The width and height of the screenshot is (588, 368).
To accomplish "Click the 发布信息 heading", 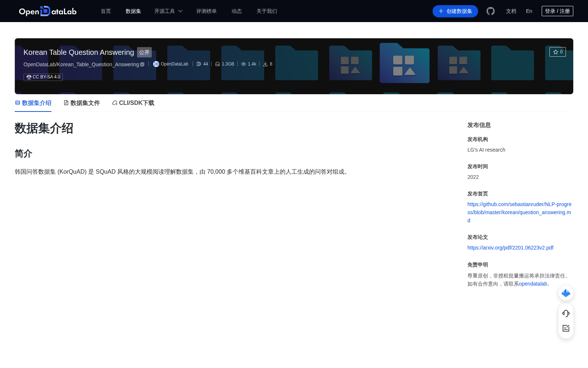I will click(479, 125).
